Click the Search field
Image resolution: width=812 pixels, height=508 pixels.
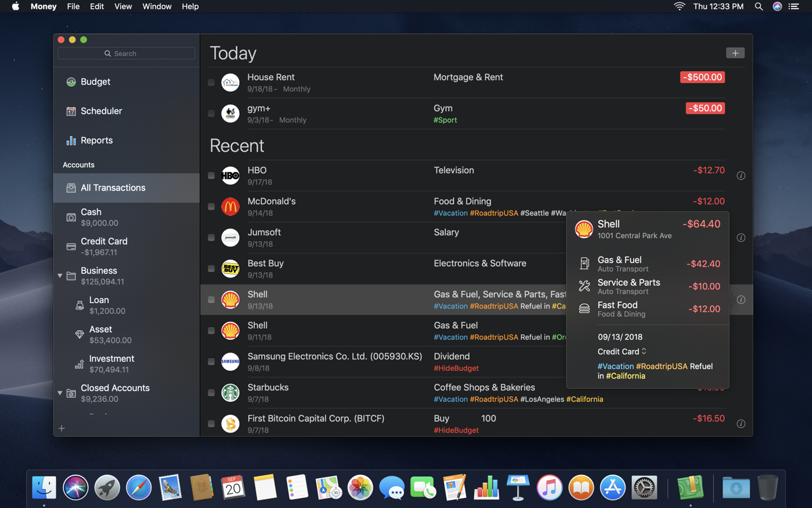(x=126, y=53)
